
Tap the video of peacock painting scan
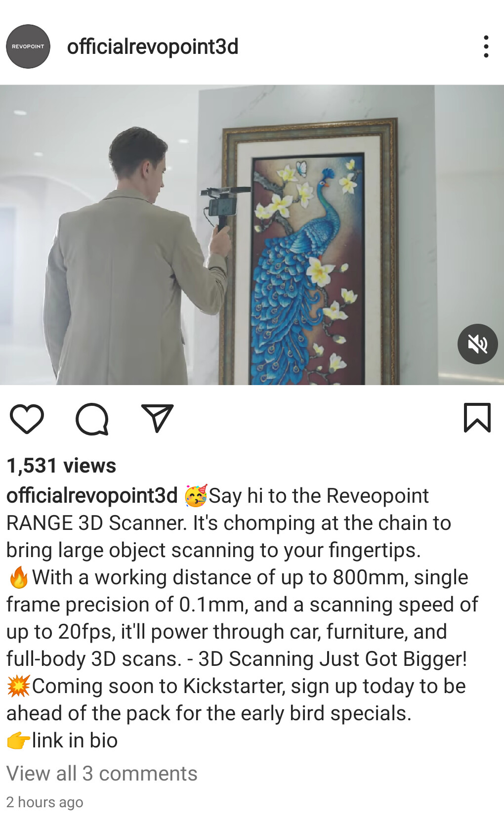click(252, 235)
